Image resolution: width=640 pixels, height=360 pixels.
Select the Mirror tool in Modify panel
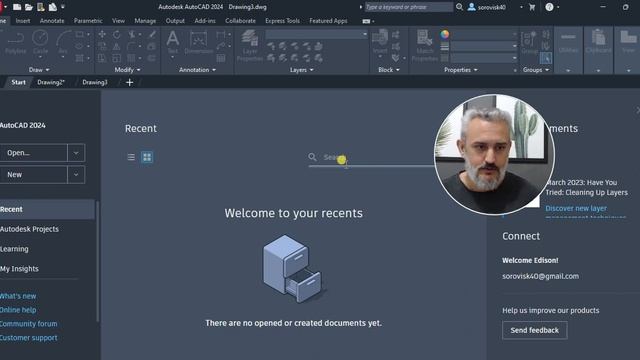click(117, 47)
